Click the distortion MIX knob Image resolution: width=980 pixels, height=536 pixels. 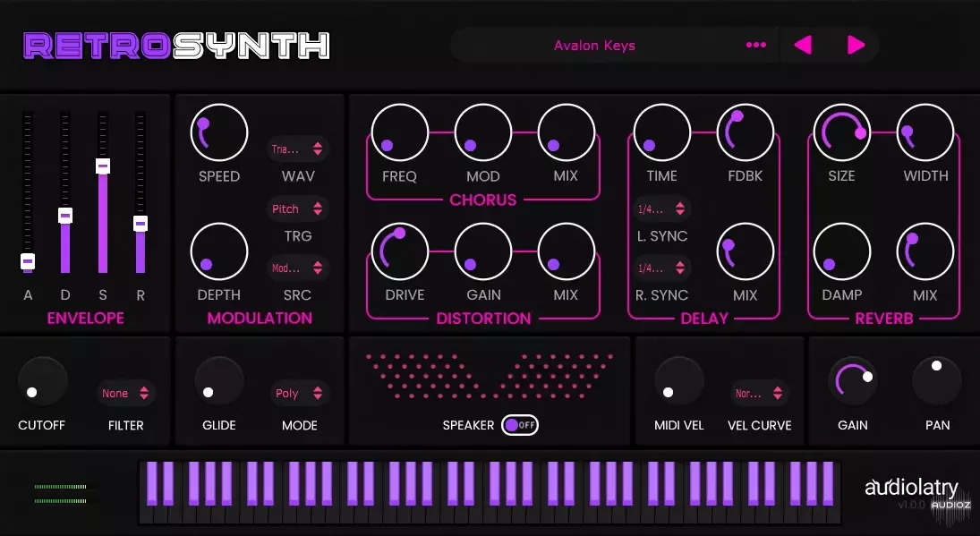567,251
